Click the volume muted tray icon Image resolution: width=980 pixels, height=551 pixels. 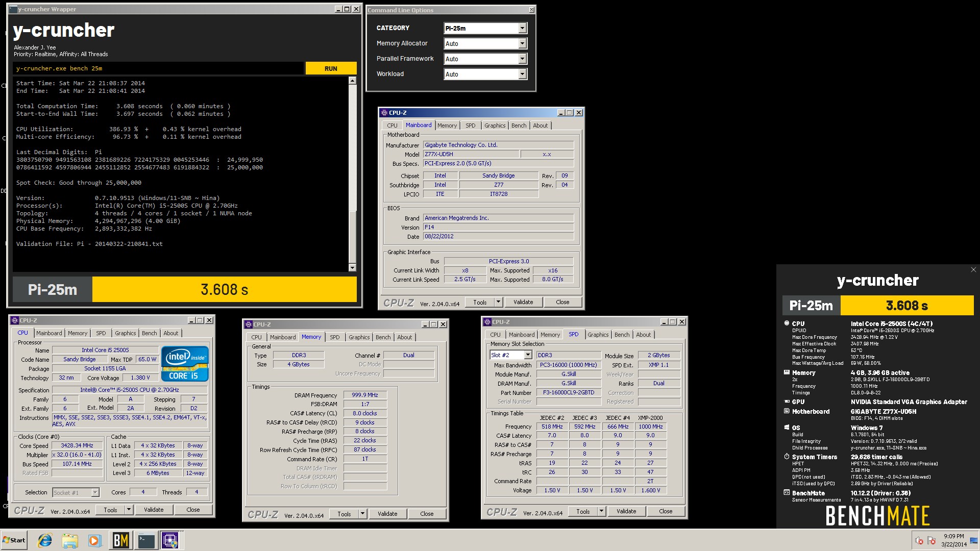tap(919, 541)
